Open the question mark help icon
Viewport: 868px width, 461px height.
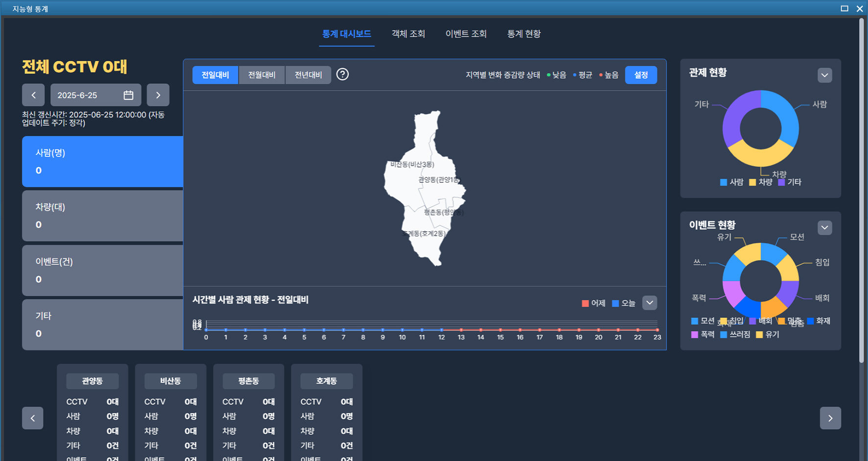tap(343, 74)
